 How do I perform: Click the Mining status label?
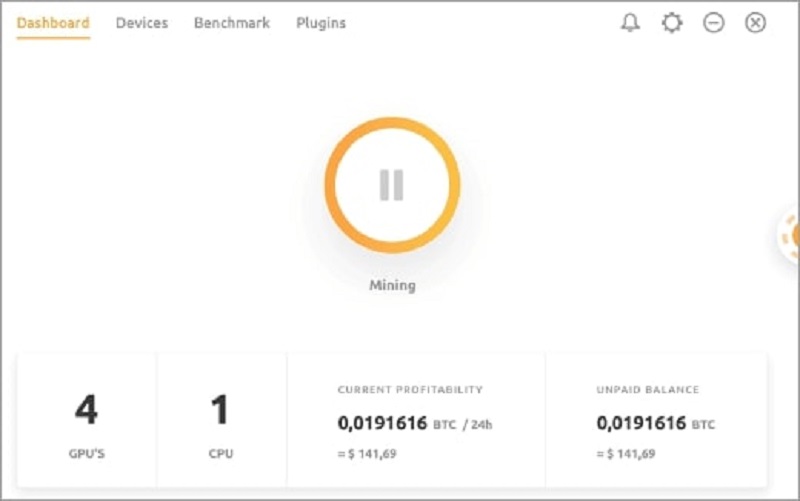[x=392, y=285]
